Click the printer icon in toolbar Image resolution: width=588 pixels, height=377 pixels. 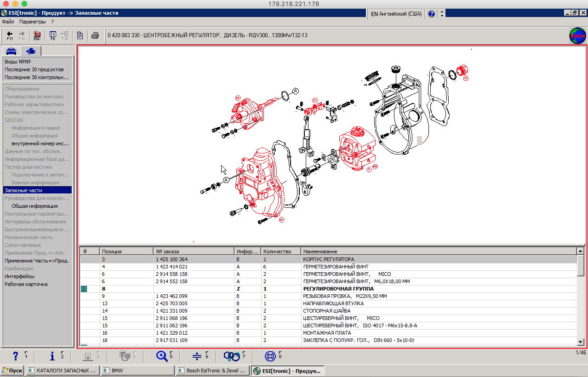pyautogui.click(x=95, y=35)
